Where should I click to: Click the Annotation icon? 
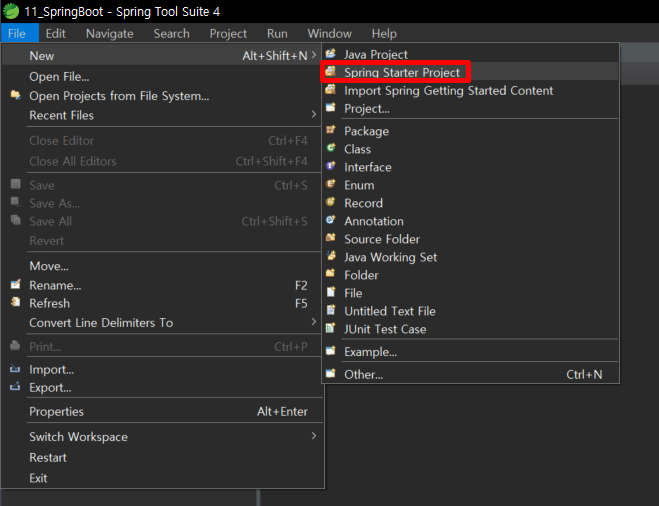click(331, 220)
